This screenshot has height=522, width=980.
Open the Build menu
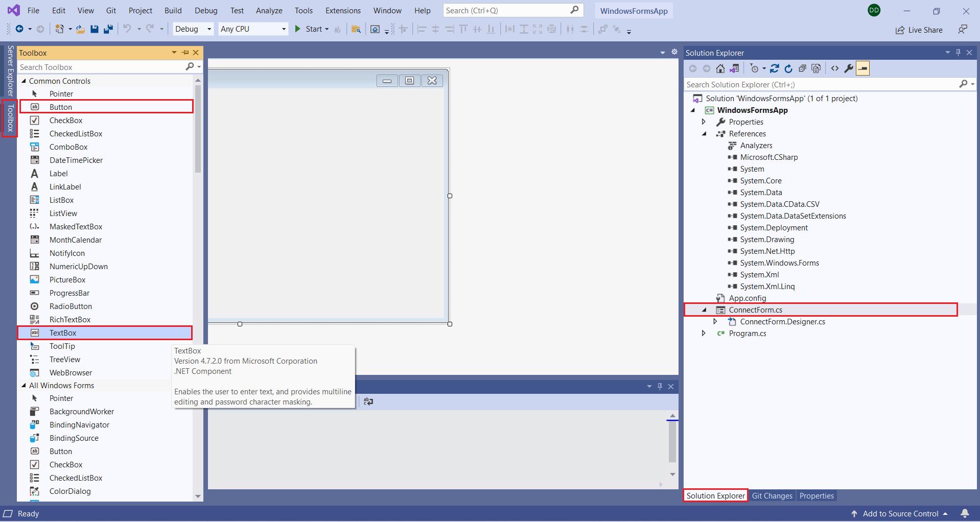click(x=173, y=10)
